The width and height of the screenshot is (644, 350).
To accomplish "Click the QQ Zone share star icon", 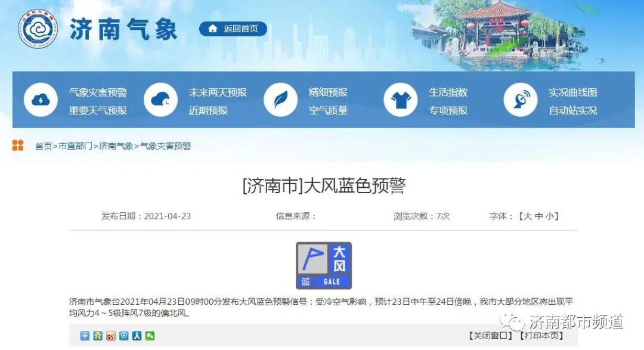I will point(98,336).
